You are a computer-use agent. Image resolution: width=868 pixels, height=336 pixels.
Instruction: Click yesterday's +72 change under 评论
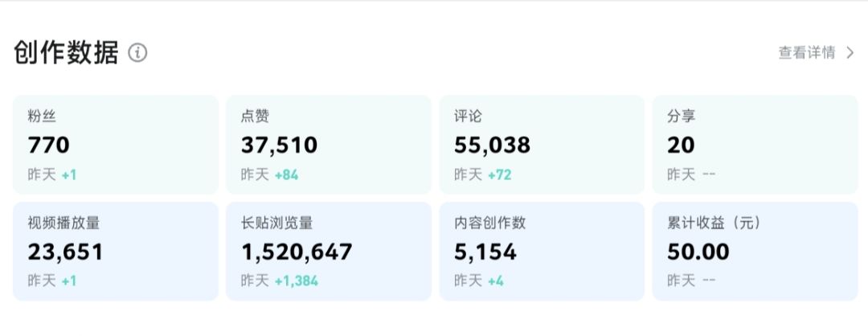pos(499,175)
